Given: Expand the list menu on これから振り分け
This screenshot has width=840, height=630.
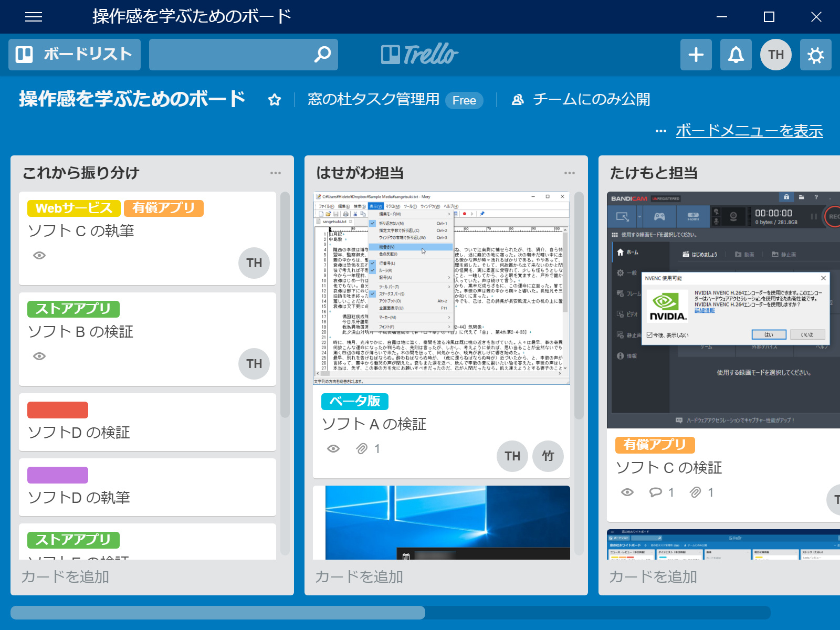Looking at the screenshot, I should [x=275, y=173].
